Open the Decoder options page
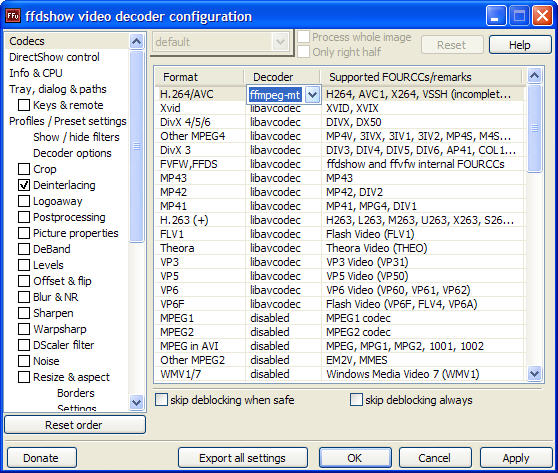The width and height of the screenshot is (558, 473). point(72,153)
